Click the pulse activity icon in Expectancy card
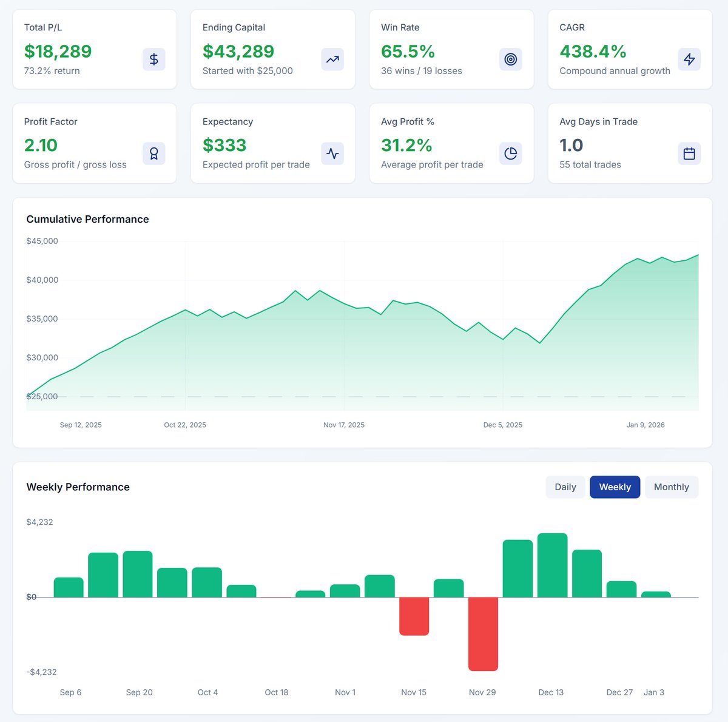The height and width of the screenshot is (722, 728). coord(332,154)
